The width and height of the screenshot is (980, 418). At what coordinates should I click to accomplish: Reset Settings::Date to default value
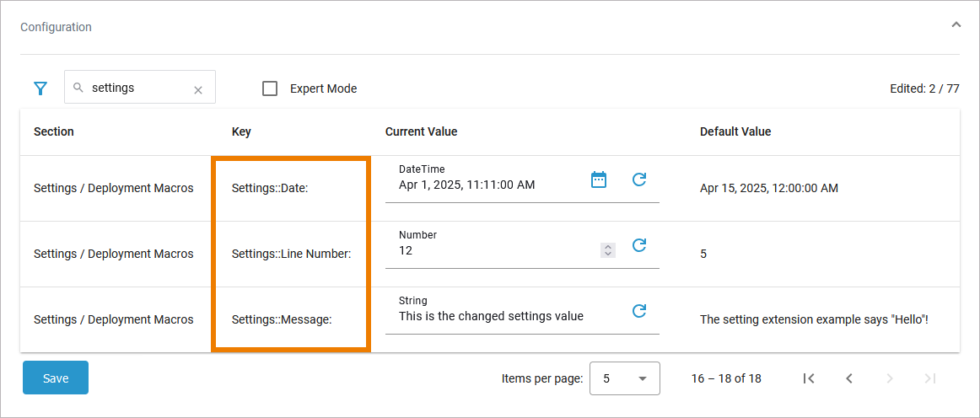point(639,180)
